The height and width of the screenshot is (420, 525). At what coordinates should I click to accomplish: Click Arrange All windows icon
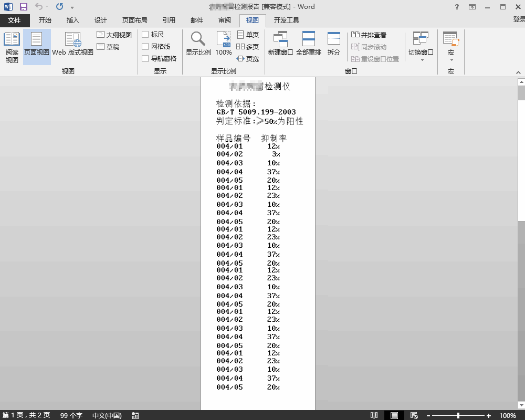pos(308,44)
